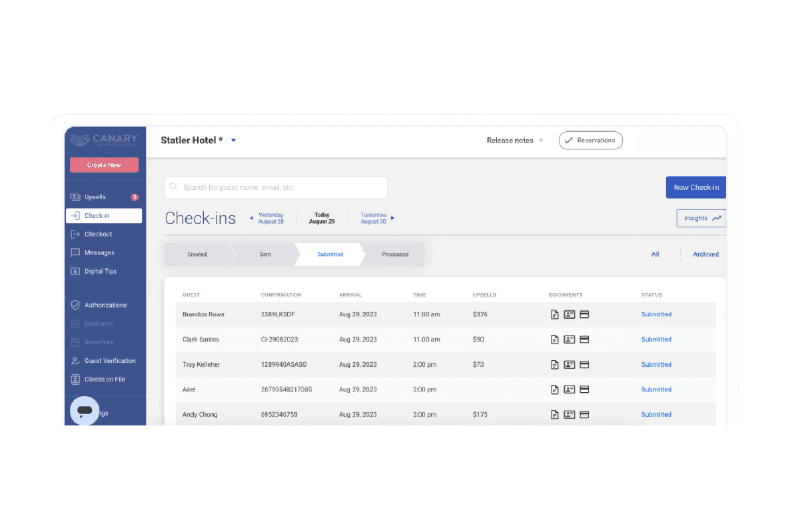This screenshot has width=798, height=532.
Task: Click guest name Andy Chong
Action: 200,414
